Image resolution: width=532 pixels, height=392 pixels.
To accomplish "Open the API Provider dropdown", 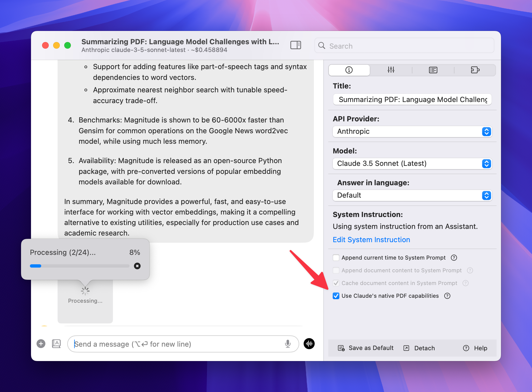I will coord(412,132).
